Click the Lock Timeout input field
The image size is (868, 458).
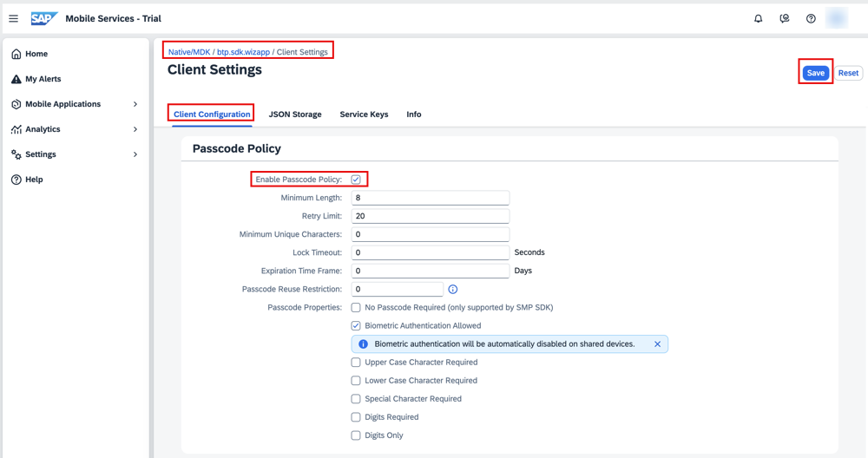pos(431,252)
